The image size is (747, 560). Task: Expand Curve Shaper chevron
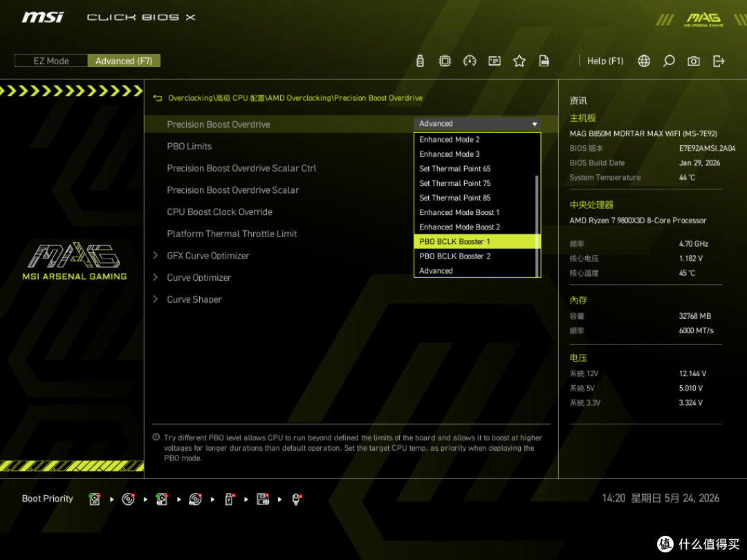point(156,299)
